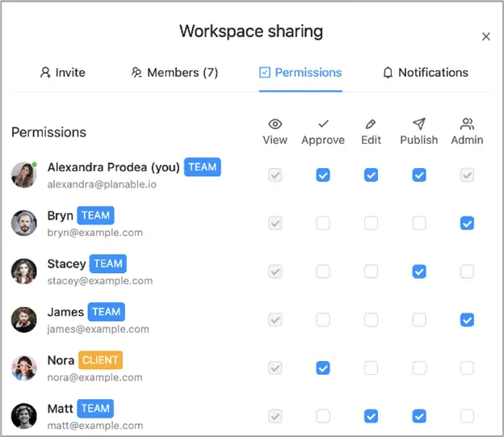Click Alexandra Prodea's avatar photo
The height and width of the screenshot is (437, 504).
click(23, 174)
